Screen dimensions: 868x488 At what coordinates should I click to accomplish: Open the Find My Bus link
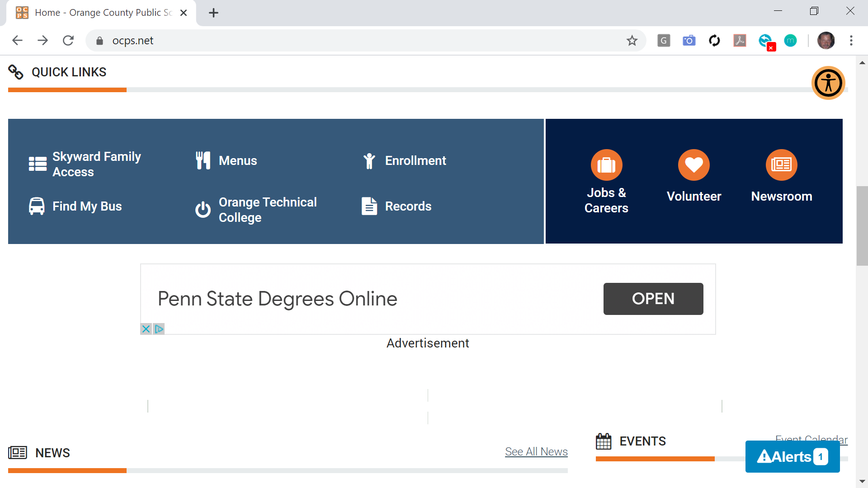click(87, 206)
